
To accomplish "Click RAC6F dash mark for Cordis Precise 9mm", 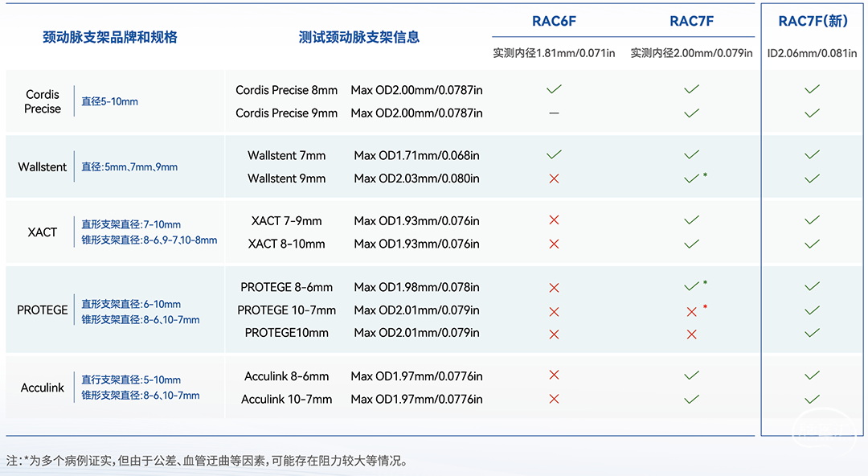I will (554, 113).
